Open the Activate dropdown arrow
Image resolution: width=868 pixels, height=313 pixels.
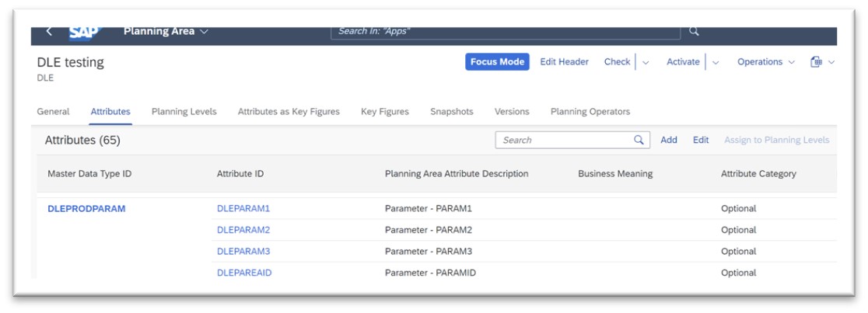[x=716, y=62]
